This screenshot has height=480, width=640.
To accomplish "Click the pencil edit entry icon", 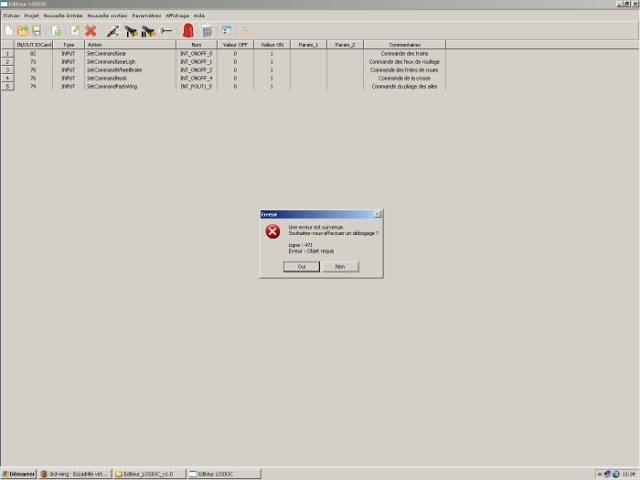I will [x=74, y=31].
